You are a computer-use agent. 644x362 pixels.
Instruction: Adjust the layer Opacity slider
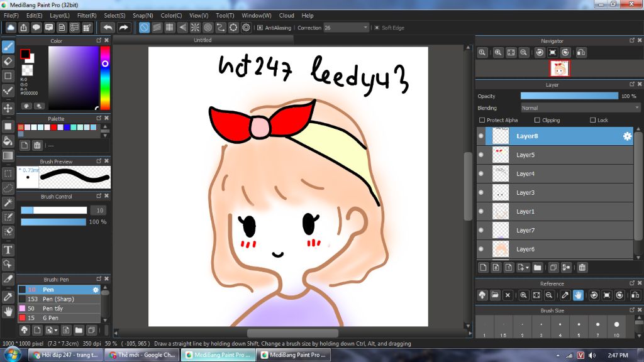point(569,96)
